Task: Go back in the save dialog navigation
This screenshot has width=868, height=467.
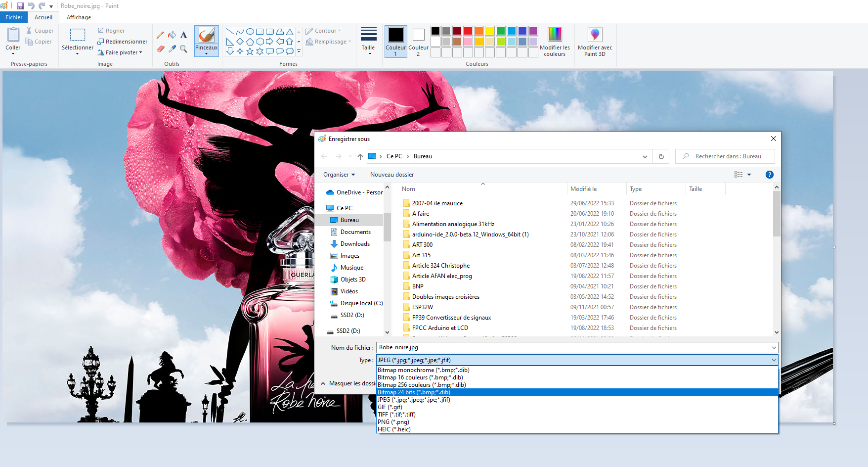Action: coord(324,156)
